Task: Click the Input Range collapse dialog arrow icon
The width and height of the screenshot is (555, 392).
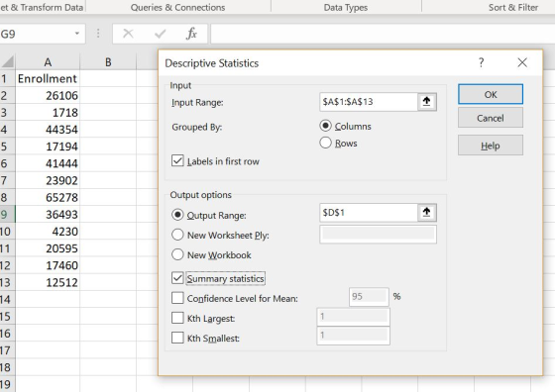Action: (x=426, y=102)
